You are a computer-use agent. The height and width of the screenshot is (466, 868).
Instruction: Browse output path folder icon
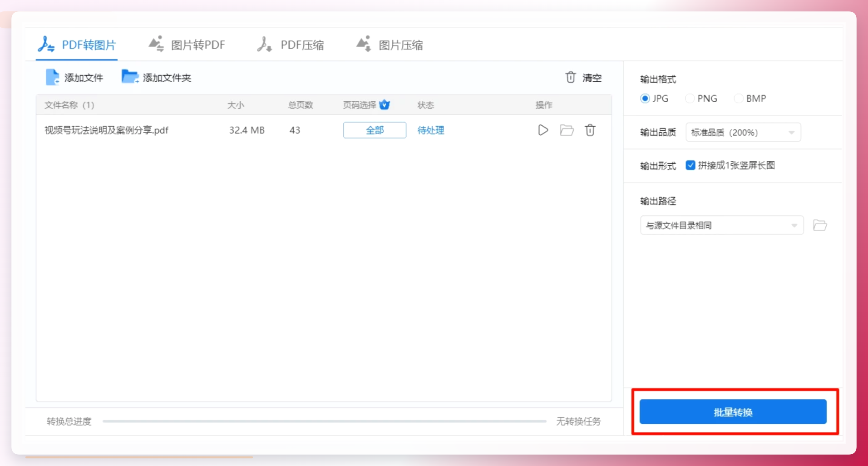[x=819, y=225]
